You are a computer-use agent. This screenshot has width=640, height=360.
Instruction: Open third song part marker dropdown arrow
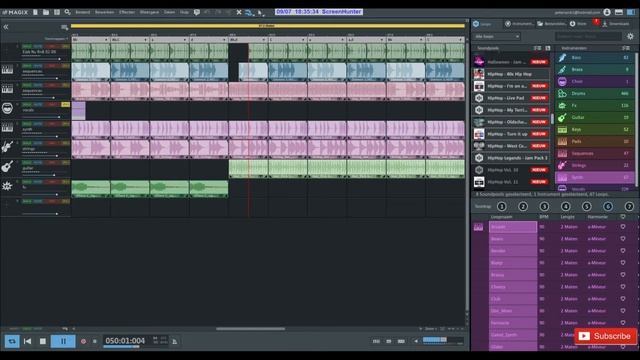coord(185,40)
